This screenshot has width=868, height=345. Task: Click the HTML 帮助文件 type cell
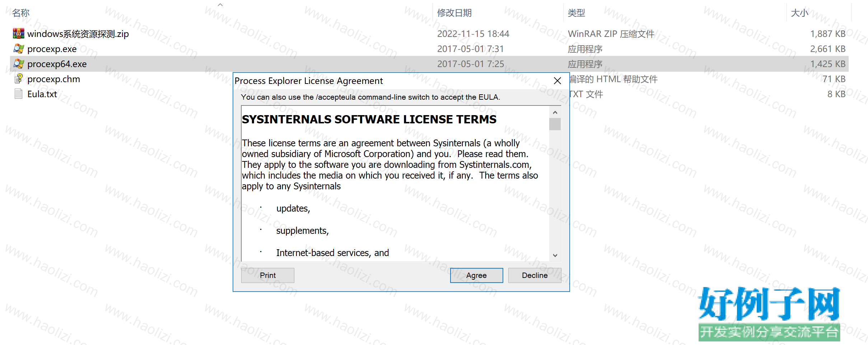coord(614,79)
